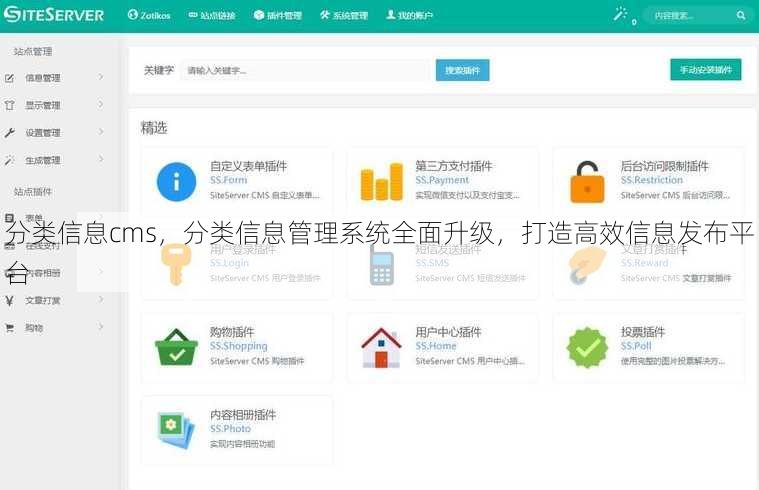Expand the 显示管理 chevron
Screen dimensions: 759x490
pyautogui.click(x=100, y=105)
